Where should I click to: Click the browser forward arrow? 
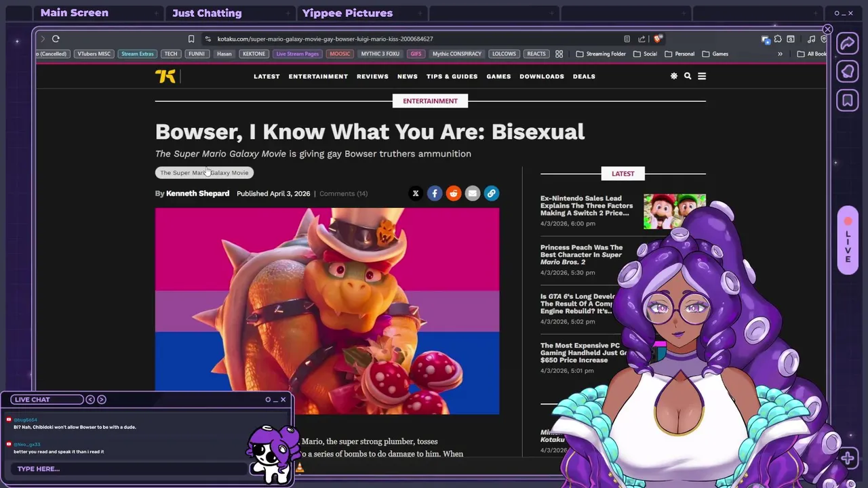coord(42,39)
